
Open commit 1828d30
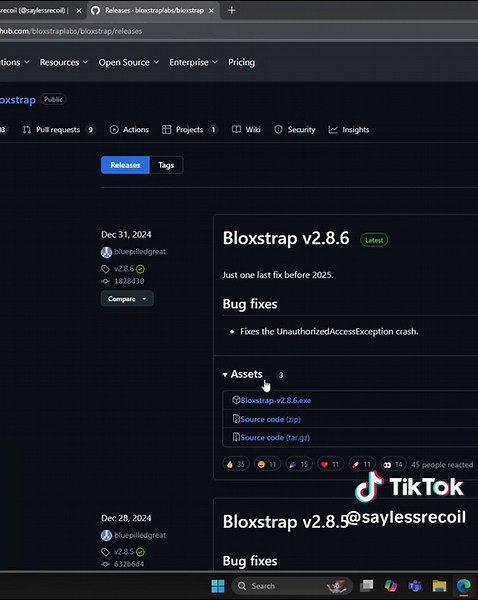coord(129,281)
